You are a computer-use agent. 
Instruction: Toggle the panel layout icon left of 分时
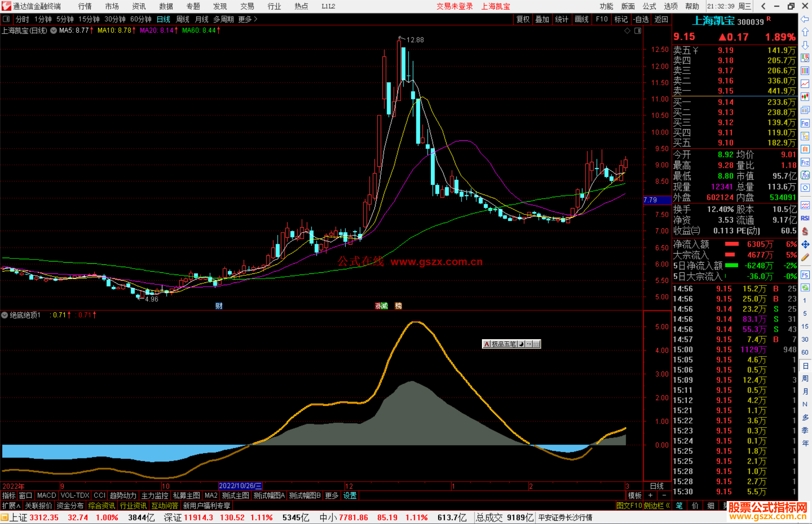(6, 19)
